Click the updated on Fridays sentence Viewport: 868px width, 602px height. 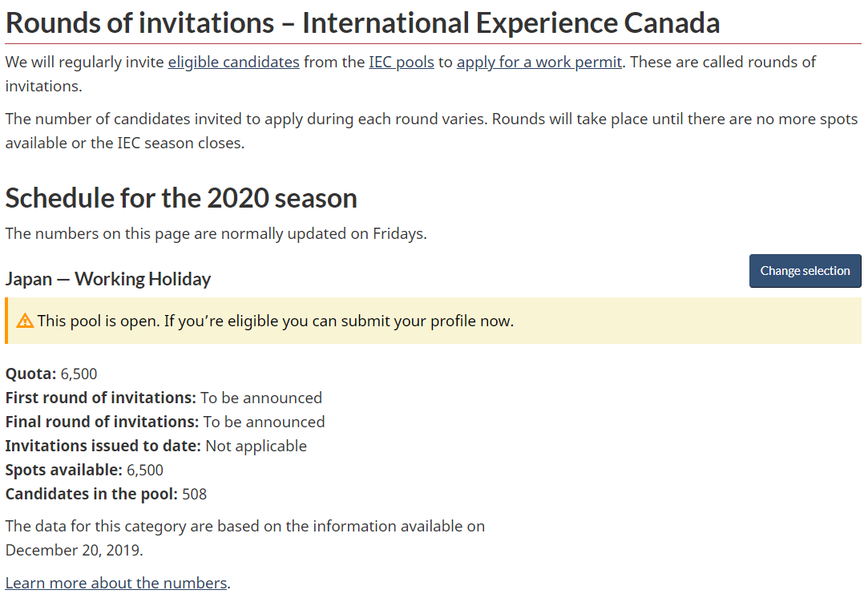216,234
